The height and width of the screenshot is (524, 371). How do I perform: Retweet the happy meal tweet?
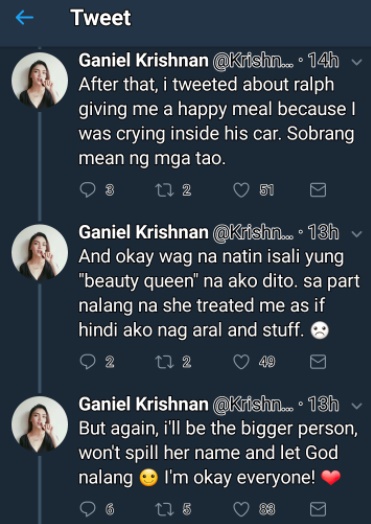pyautogui.click(x=164, y=190)
